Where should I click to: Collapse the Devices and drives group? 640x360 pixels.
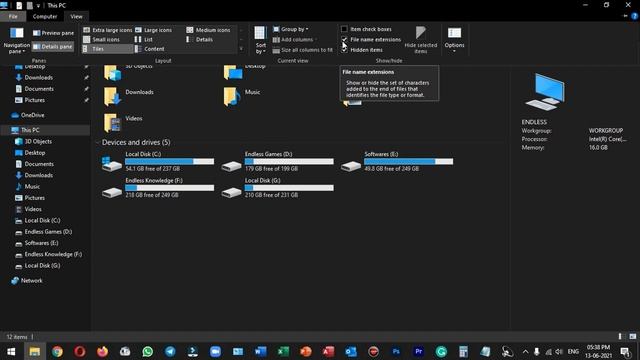point(98,142)
